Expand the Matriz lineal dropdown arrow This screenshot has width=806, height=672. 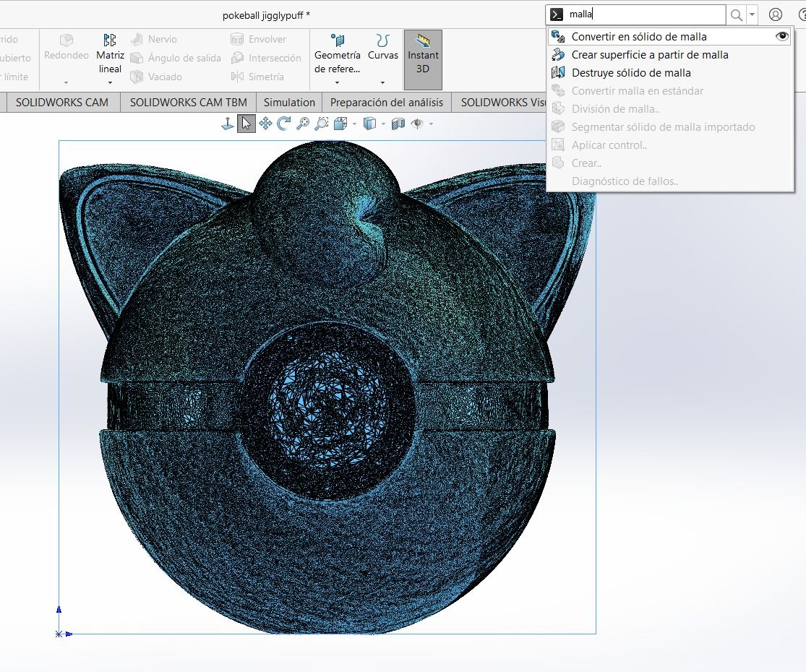[110, 82]
